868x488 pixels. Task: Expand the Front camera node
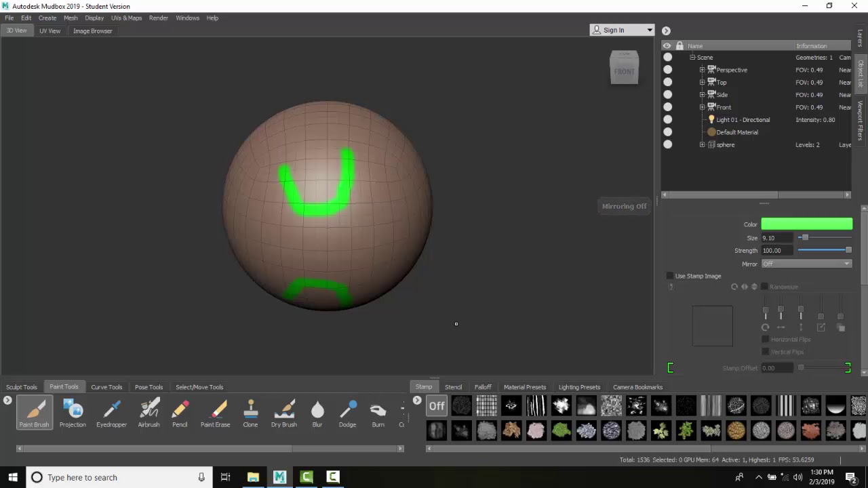pyautogui.click(x=703, y=107)
